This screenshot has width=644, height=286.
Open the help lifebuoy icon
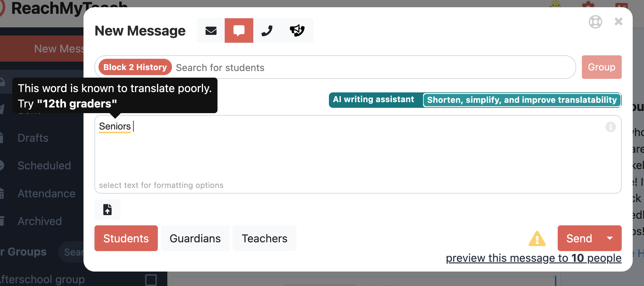(x=595, y=22)
